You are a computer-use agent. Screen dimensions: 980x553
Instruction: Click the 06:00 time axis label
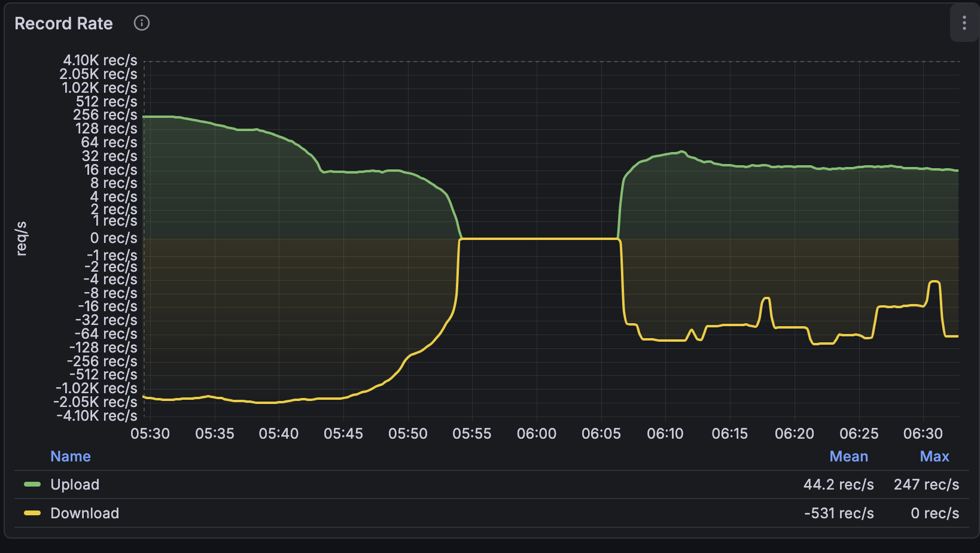[537, 434]
